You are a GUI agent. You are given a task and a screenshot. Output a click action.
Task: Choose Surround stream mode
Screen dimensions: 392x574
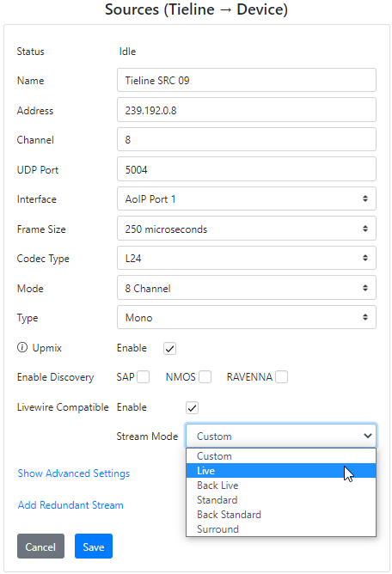pos(281,529)
